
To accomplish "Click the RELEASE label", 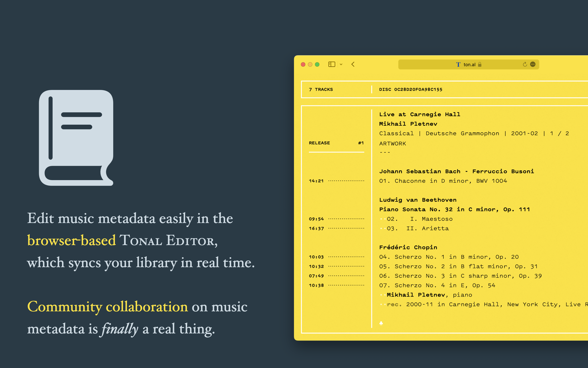I will pos(319,143).
